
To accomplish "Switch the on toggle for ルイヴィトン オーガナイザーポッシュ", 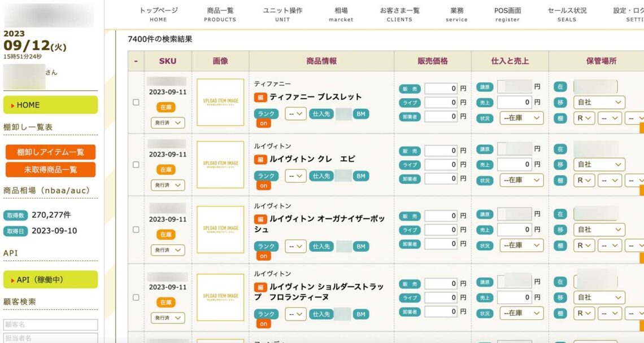I will pos(263,256).
